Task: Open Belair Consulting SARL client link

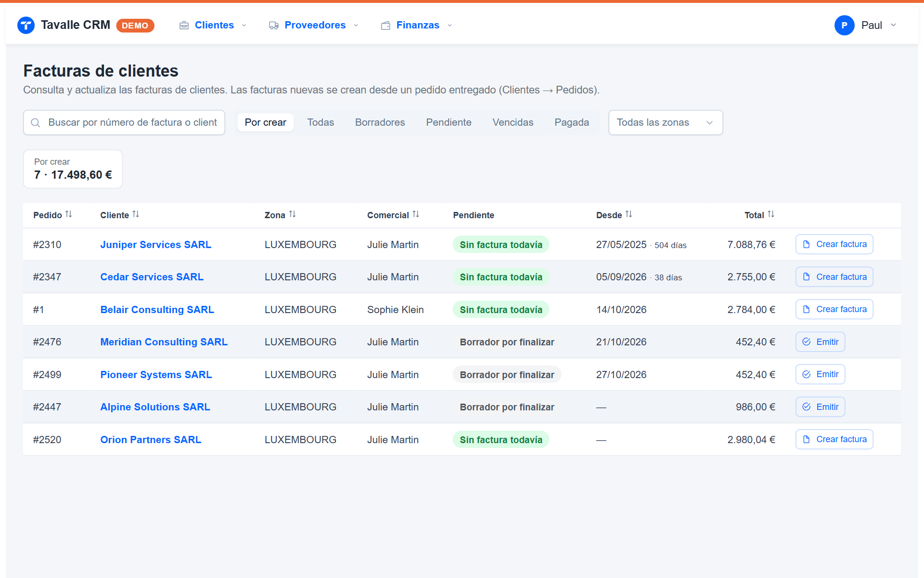Action: point(157,310)
